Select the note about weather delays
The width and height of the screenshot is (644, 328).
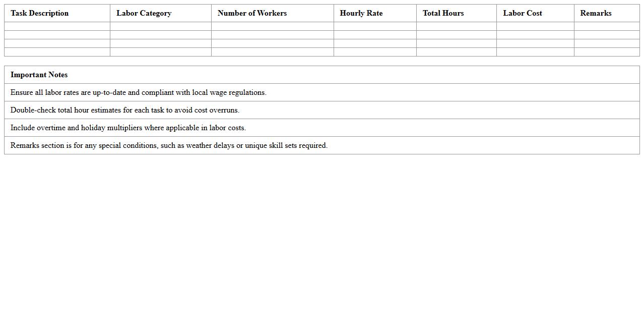(169, 145)
